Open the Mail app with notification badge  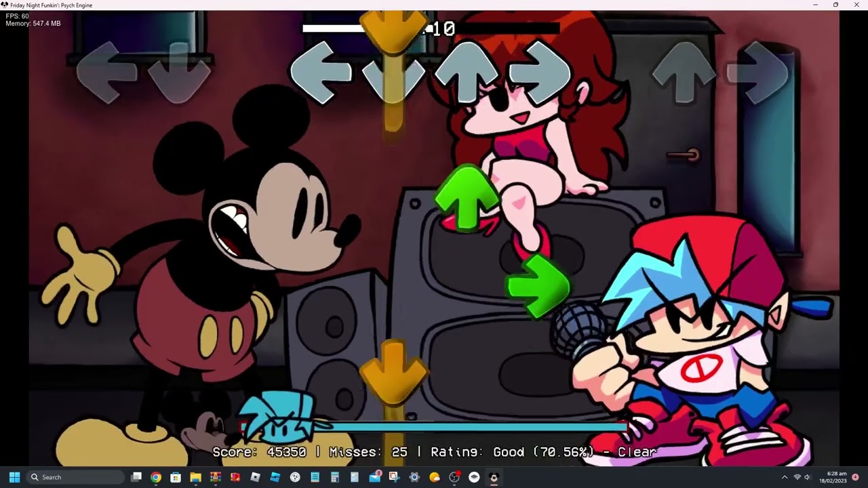[375, 477]
